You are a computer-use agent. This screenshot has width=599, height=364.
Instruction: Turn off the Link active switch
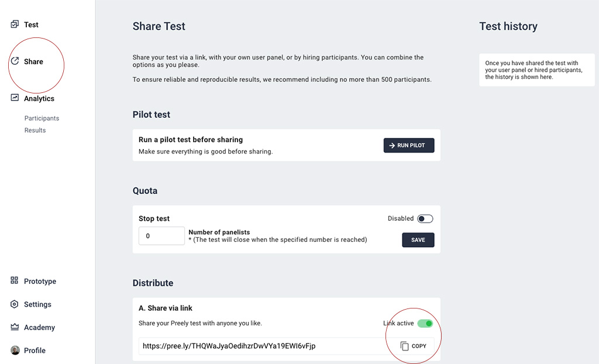coord(425,323)
